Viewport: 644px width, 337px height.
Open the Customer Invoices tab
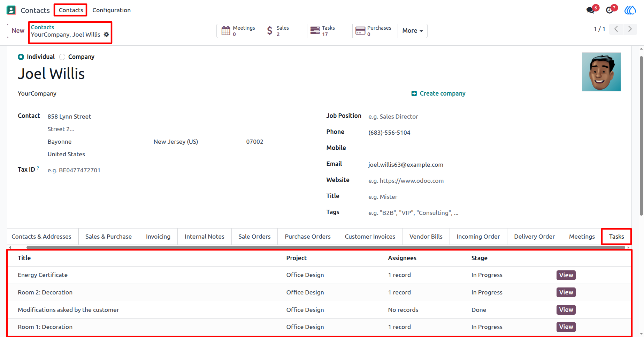370,237
